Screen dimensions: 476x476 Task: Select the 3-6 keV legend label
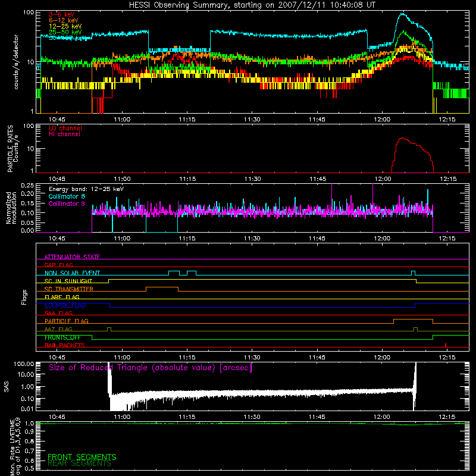click(x=61, y=14)
